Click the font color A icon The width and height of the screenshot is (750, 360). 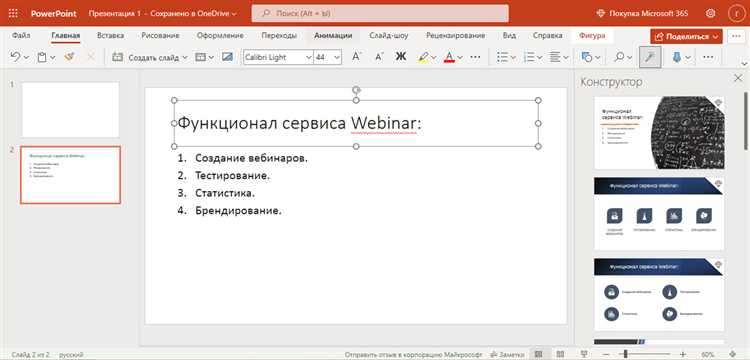(449, 57)
